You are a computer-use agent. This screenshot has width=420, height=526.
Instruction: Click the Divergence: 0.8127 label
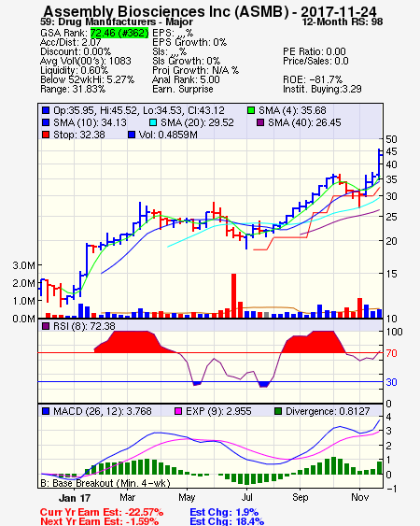coord(328,411)
